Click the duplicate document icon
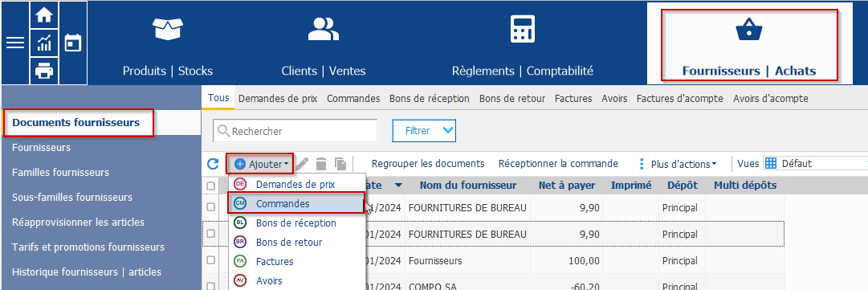 click(x=340, y=164)
